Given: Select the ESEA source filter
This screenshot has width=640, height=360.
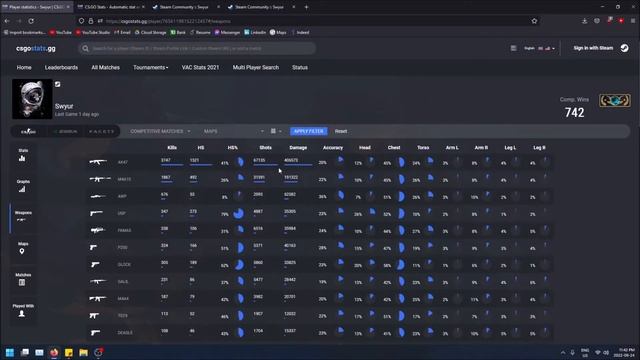Looking at the screenshot, I should (65, 131).
